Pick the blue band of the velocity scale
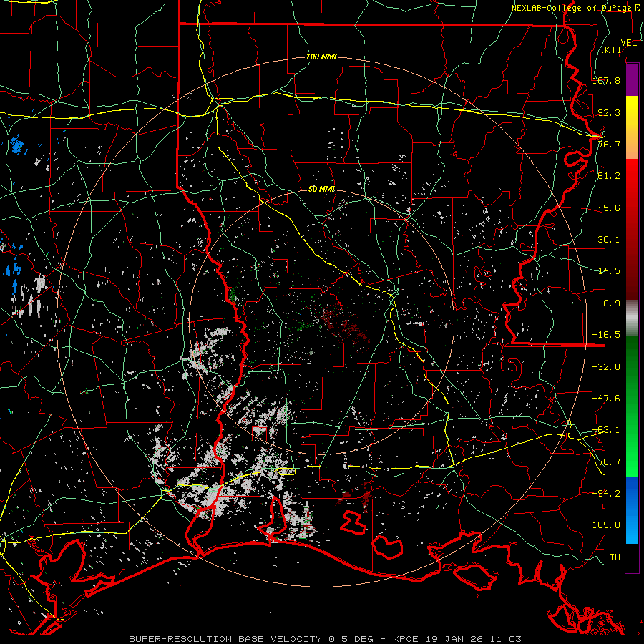Screen dimensions: 644x644 (x=632, y=510)
